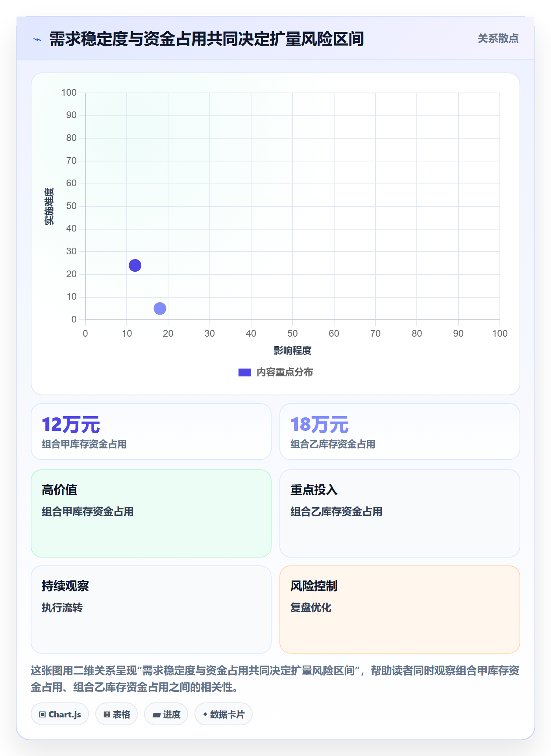Open the 高价值 quadrant card
The width and height of the screenshot is (551, 756).
point(151,513)
